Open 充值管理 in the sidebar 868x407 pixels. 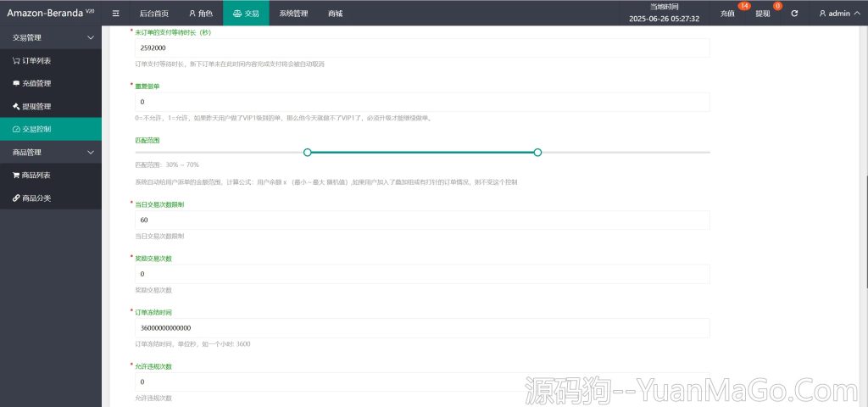point(51,84)
